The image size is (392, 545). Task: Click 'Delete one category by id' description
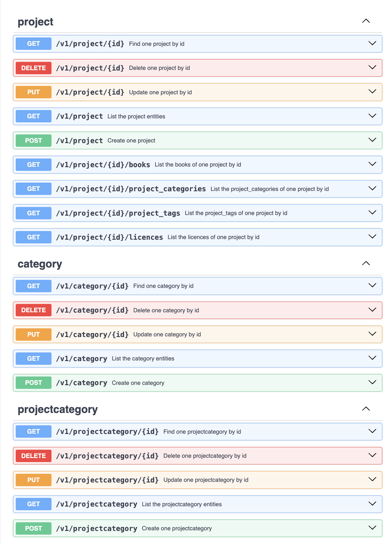point(166,310)
